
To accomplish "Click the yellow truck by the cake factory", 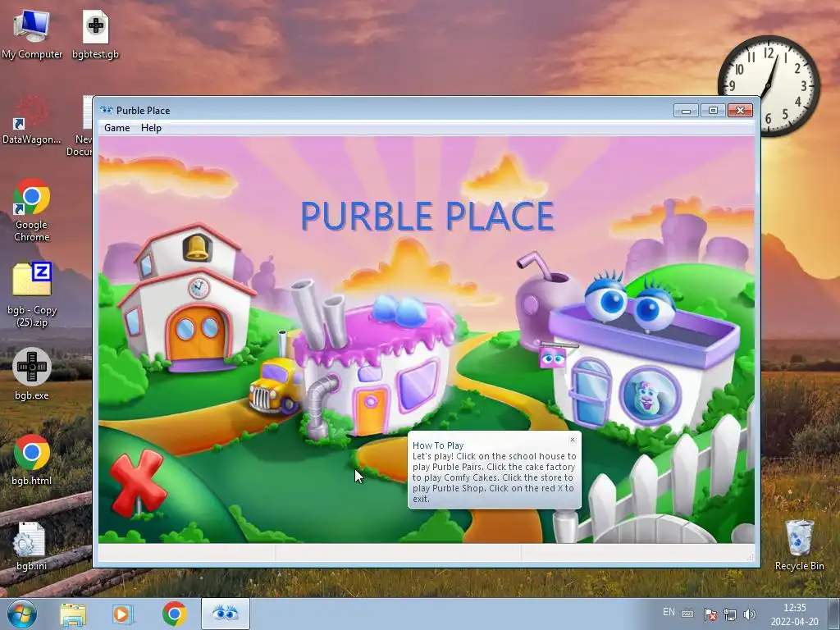I will [274, 386].
